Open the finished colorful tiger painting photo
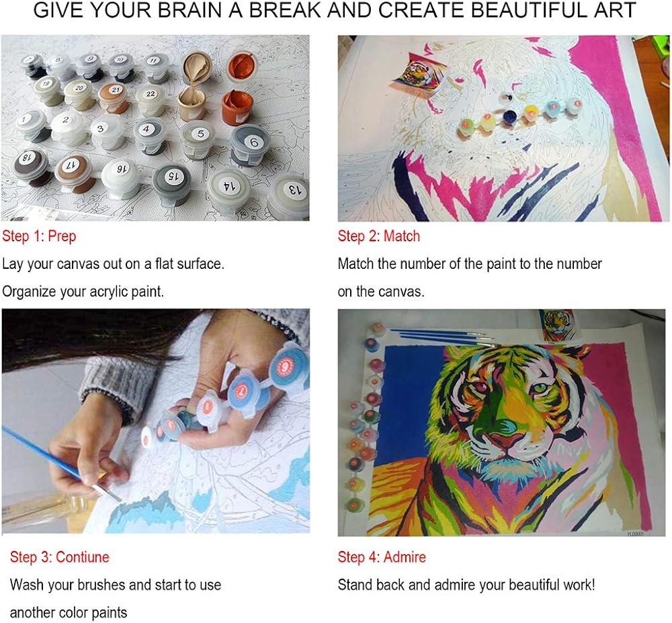Viewport: 672px width, 623px height. point(502,423)
